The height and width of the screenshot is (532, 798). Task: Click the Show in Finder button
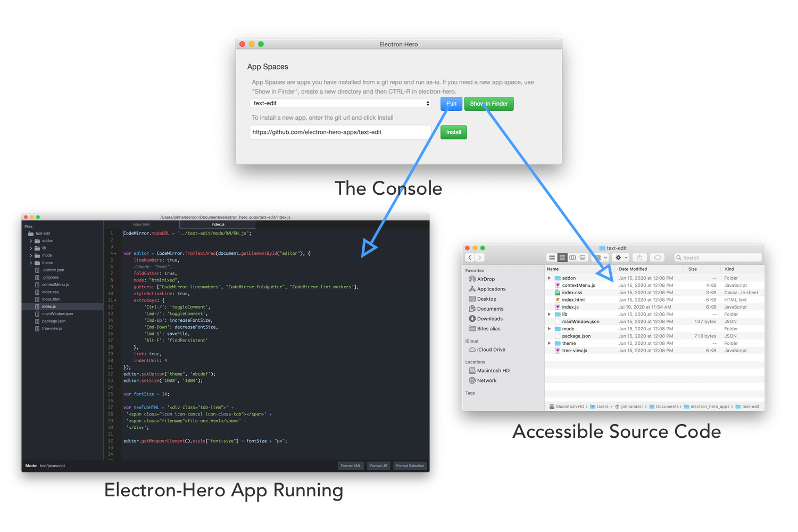pyautogui.click(x=489, y=104)
